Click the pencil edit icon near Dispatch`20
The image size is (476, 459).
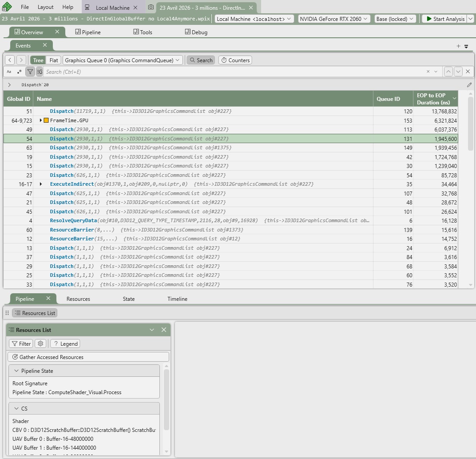click(x=469, y=85)
